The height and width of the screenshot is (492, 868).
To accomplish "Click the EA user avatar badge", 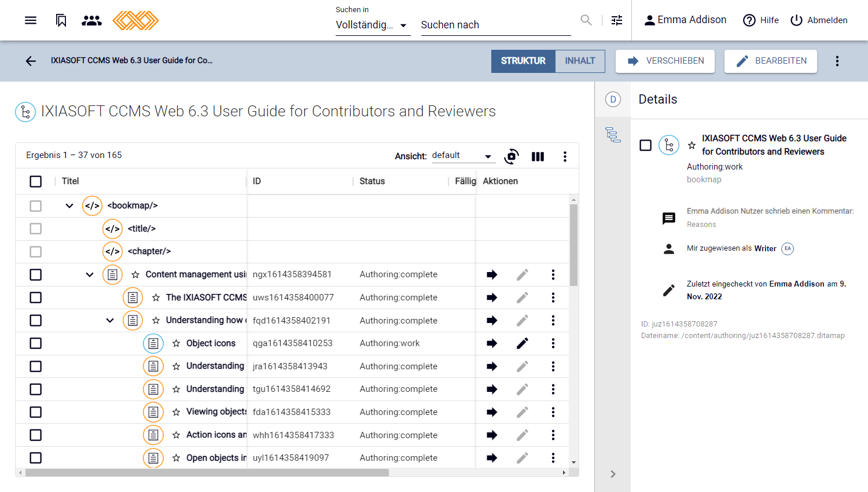I will pyautogui.click(x=788, y=249).
